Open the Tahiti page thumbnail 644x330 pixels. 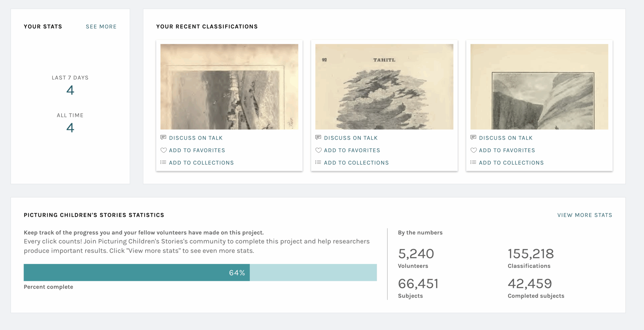coord(384,87)
